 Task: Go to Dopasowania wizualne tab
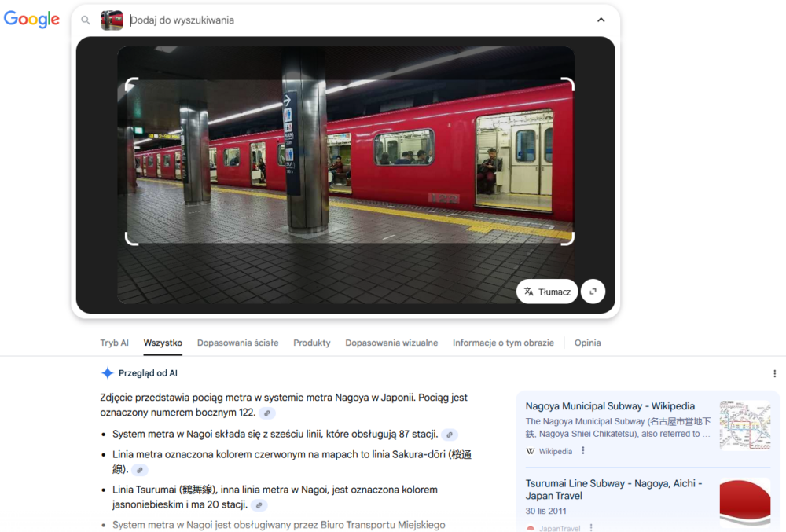pos(391,343)
